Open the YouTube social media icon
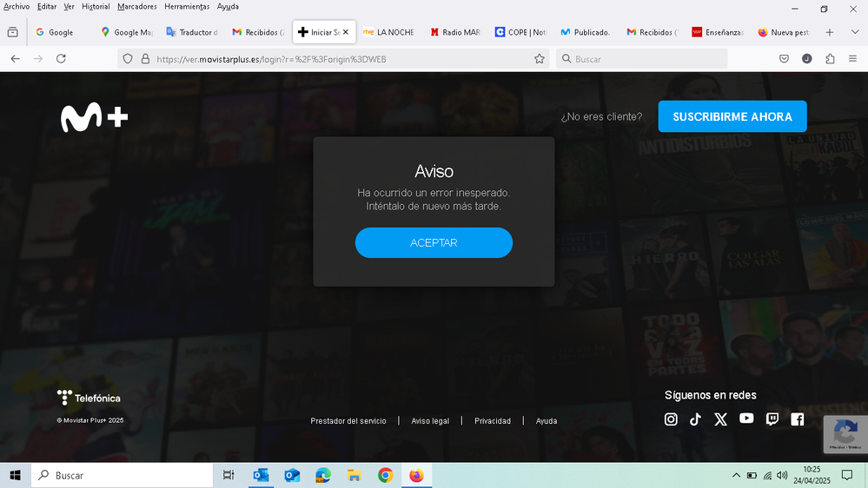 pyautogui.click(x=746, y=419)
